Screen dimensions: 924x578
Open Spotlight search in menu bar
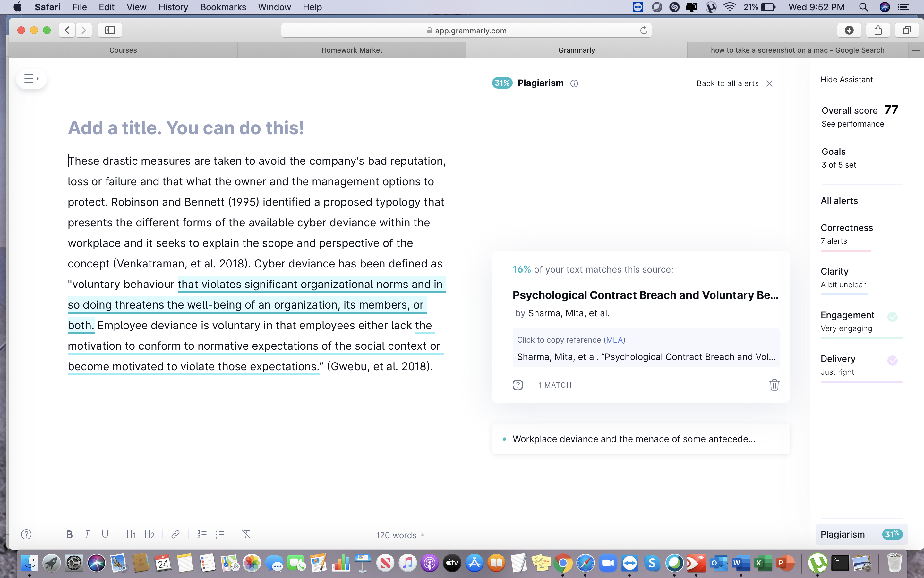[864, 7]
